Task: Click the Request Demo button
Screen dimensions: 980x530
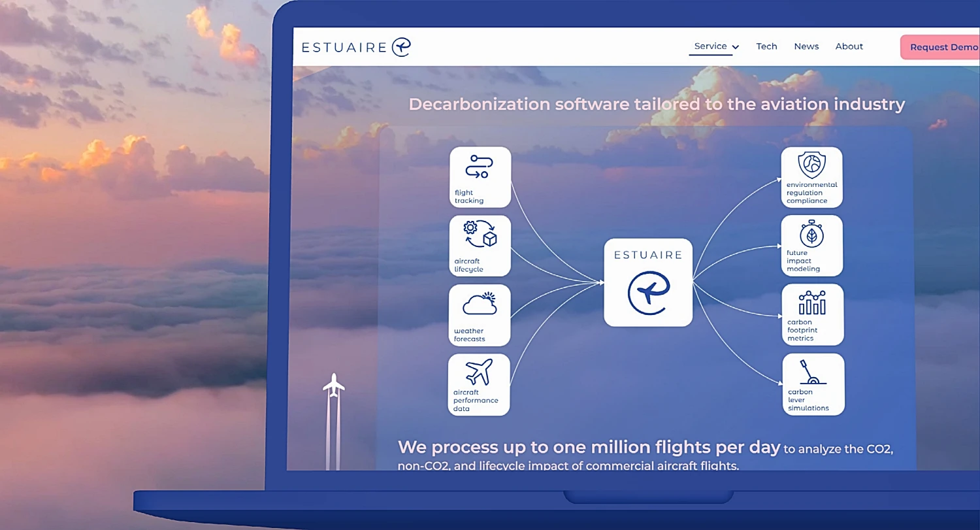Action: point(941,47)
